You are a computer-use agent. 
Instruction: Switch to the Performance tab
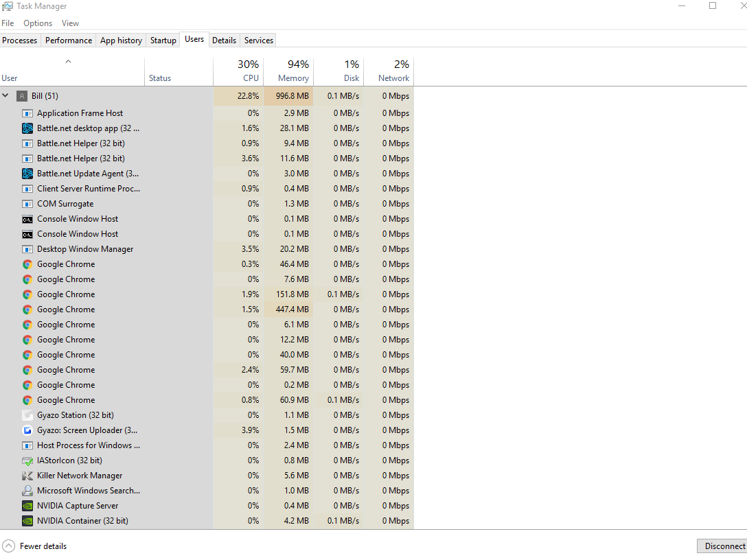(69, 40)
